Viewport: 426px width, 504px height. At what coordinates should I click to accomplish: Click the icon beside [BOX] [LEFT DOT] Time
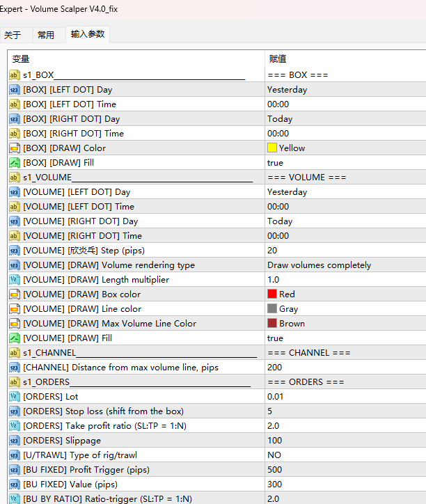(15, 104)
